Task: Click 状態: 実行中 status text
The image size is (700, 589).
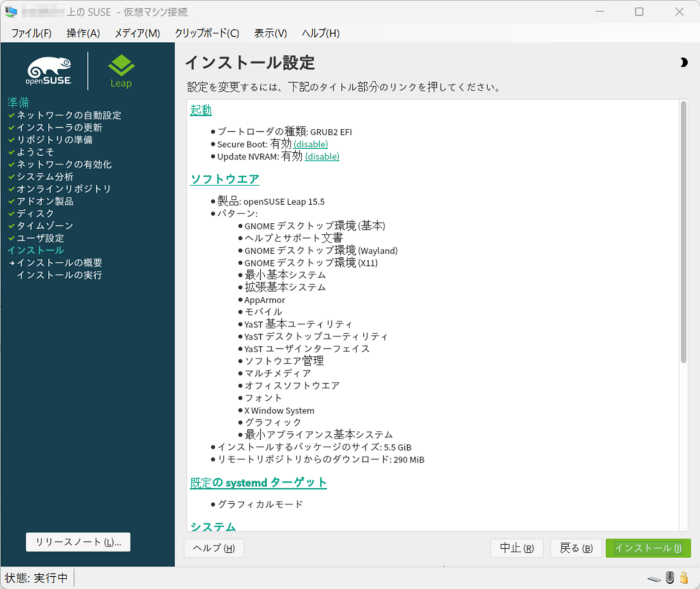Action: pyautogui.click(x=36, y=578)
